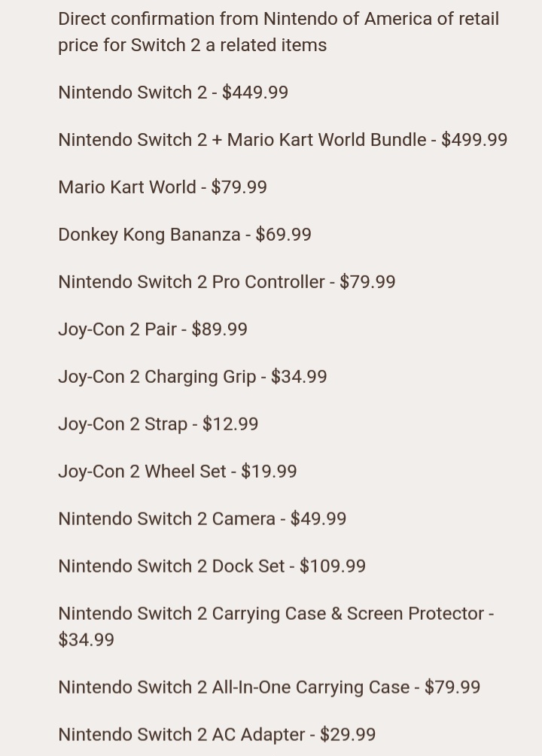Select the Joy-Con 2 Wheel Set entry
542x756 pixels.
tap(178, 471)
